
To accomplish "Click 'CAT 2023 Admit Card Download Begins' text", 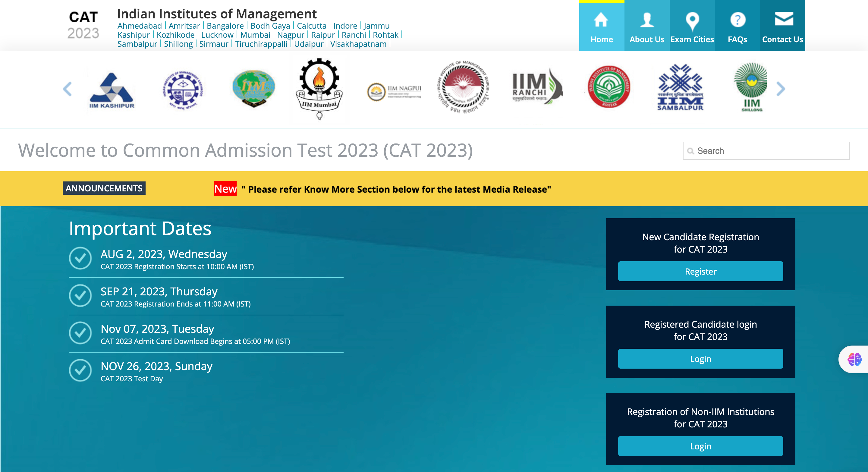I will coord(195,341).
